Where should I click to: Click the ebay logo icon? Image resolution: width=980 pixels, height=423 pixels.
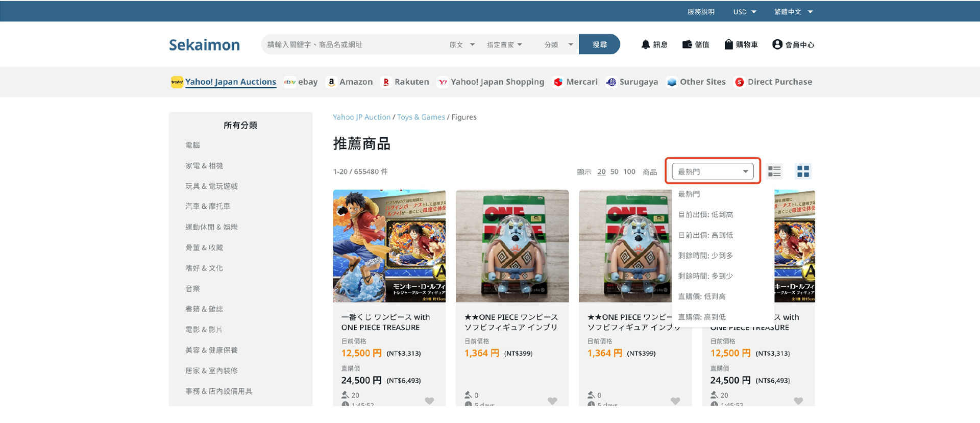290,82
